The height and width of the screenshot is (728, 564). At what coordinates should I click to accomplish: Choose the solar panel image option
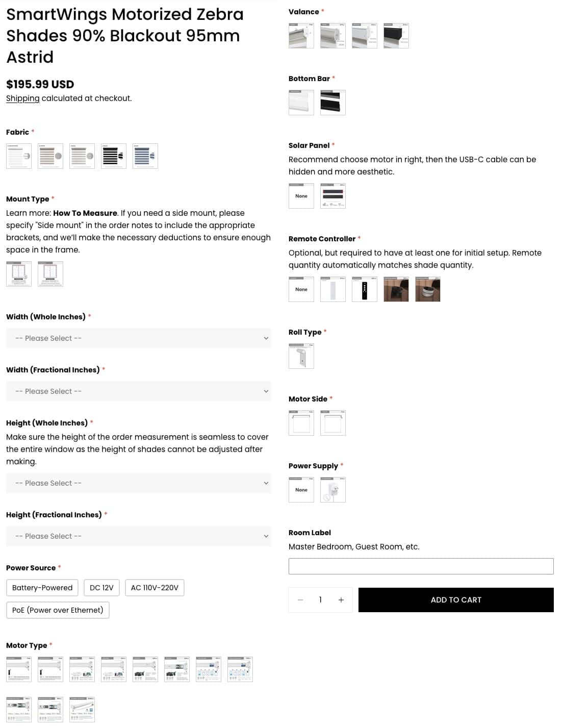(332, 196)
